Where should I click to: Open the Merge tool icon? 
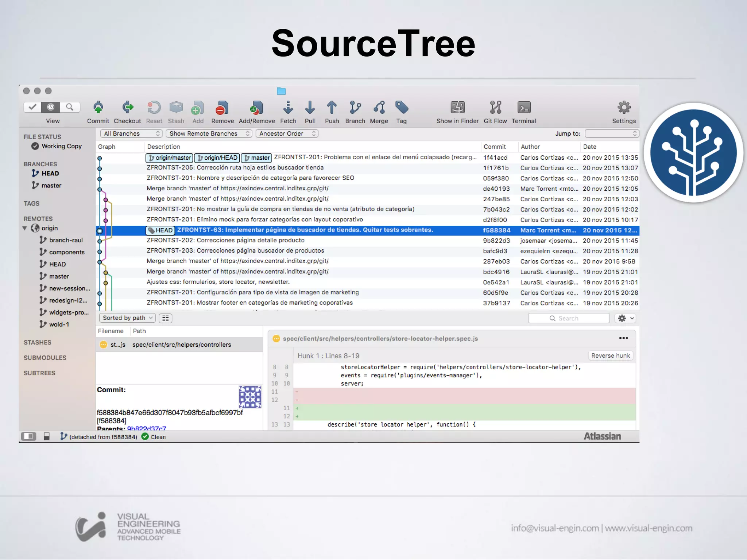click(379, 108)
